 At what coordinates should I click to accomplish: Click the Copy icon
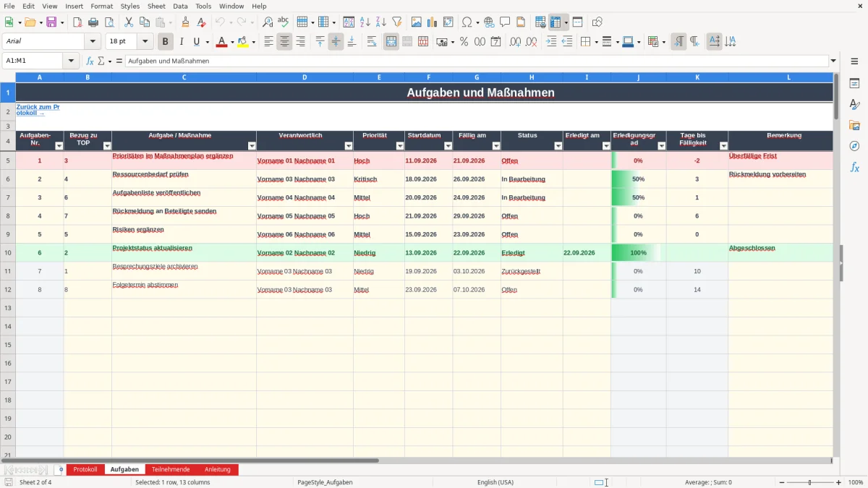coord(144,22)
